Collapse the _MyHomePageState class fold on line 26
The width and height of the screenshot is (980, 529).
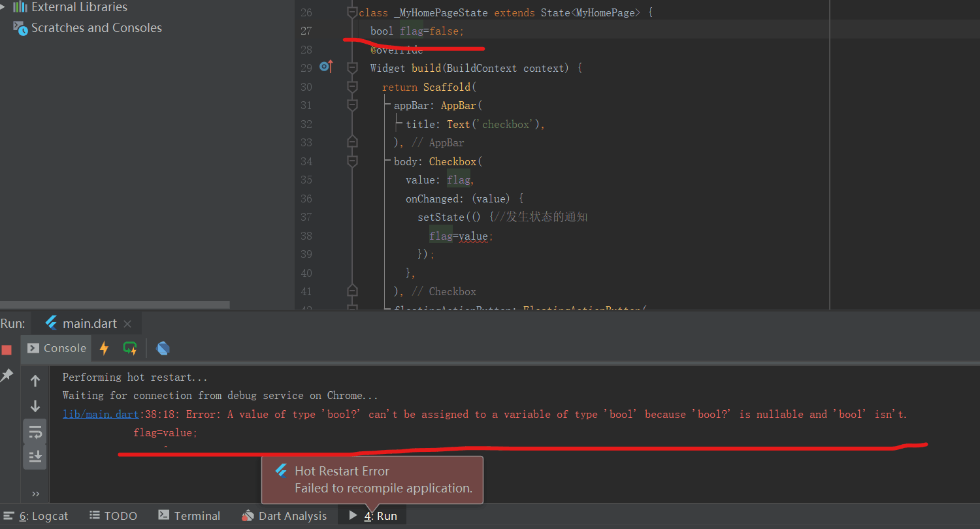pos(352,12)
